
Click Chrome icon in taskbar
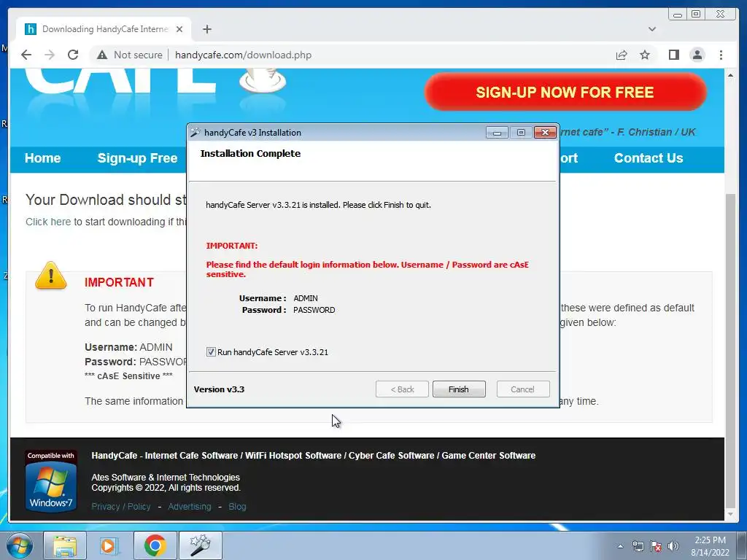(x=155, y=545)
